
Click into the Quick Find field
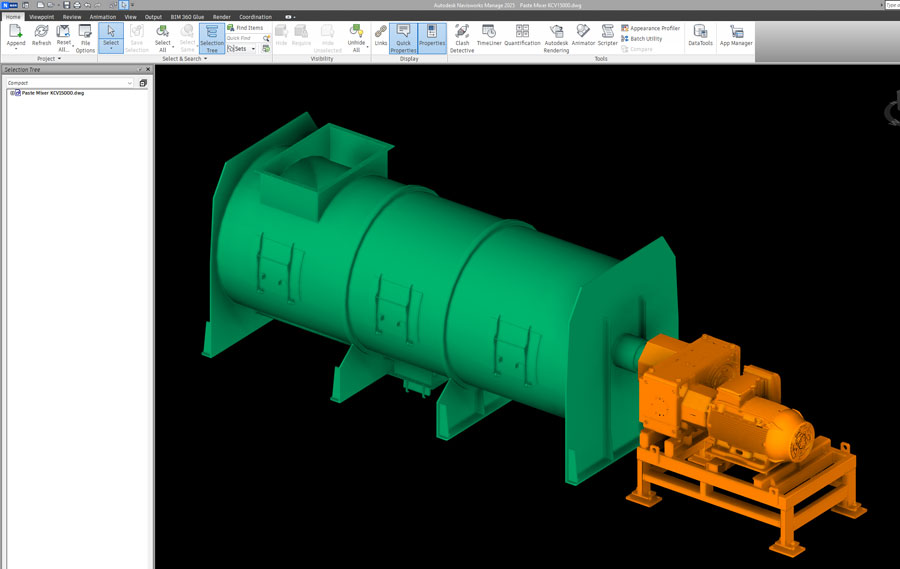[x=243, y=38]
